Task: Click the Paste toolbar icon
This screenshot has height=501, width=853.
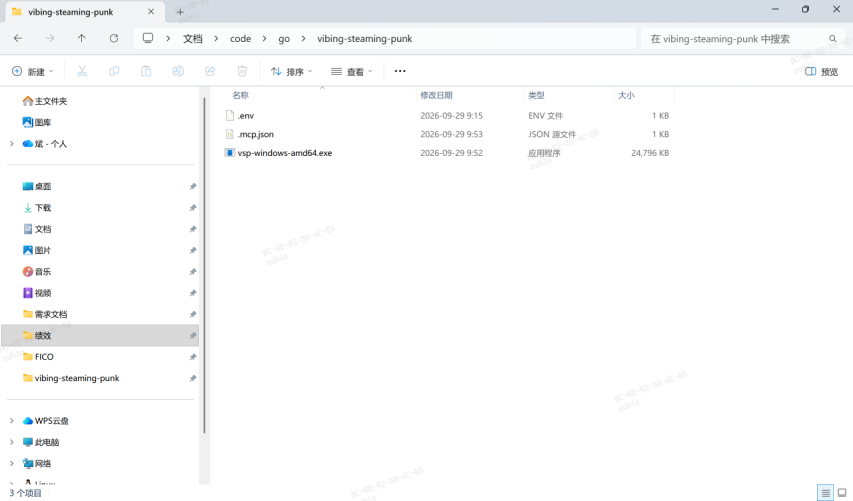Action: pyautogui.click(x=146, y=71)
